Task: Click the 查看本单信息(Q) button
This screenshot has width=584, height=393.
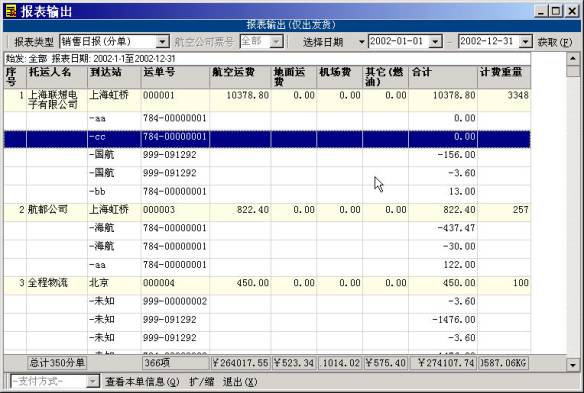Action: [142, 382]
